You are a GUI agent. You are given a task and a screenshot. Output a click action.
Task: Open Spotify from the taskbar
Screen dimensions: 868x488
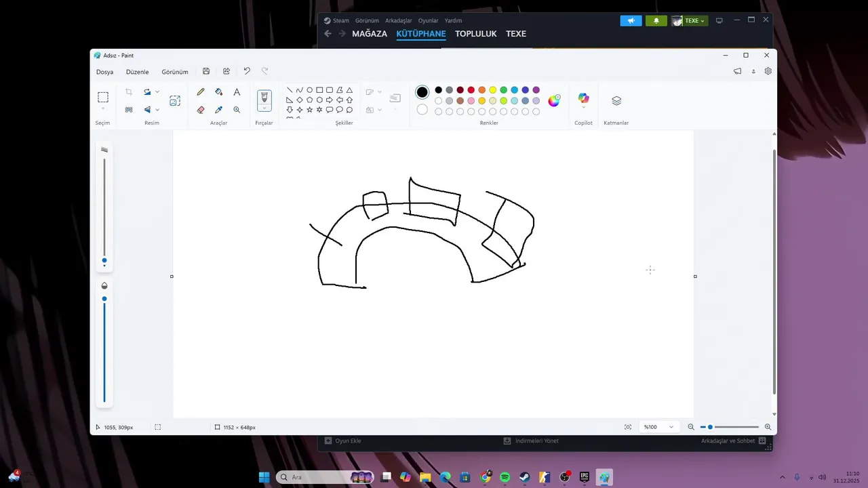505,477
